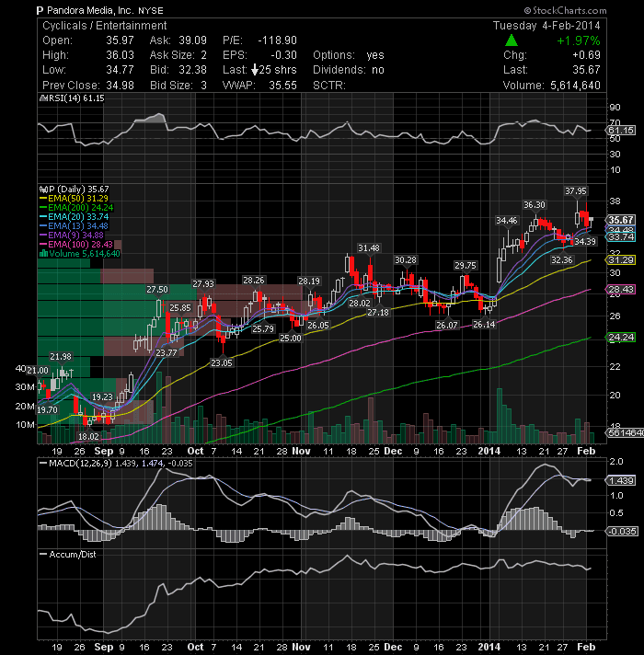Image resolution: width=644 pixels, height=655 pixels.
Task: Click the P/E value -118.90
Action: pos(277,40)
